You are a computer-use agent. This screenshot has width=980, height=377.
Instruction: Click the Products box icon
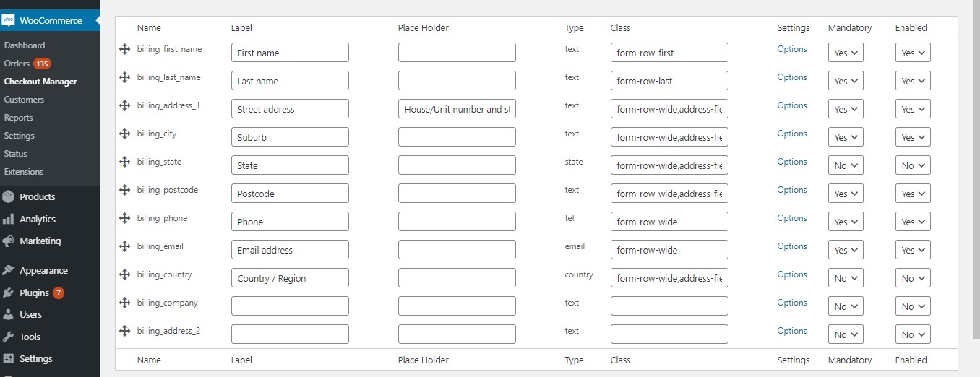(x=9, y=196)
